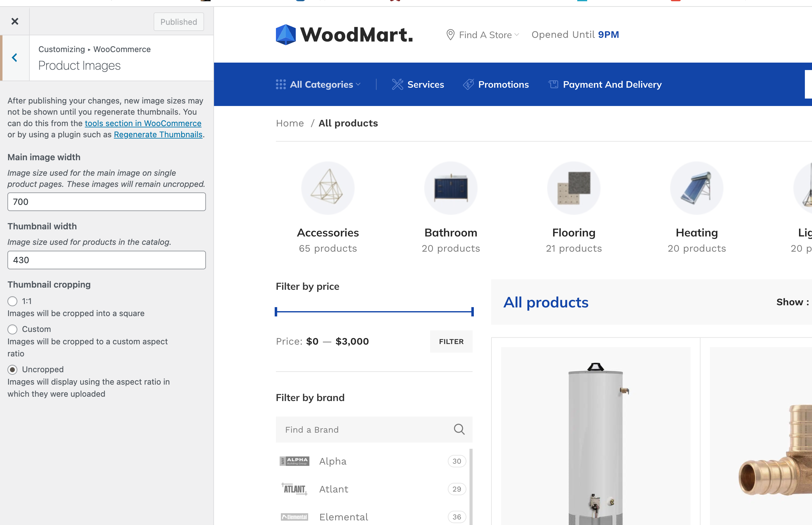The image size is (812, 525).
Task: Open the Heating solar panel icon
Action: 696,188
